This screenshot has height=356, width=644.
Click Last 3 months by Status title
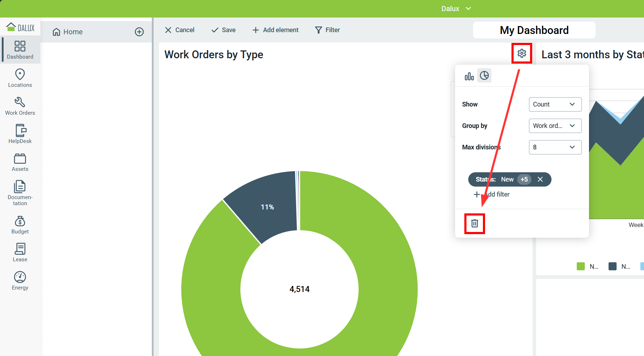[x=593, y=55]
